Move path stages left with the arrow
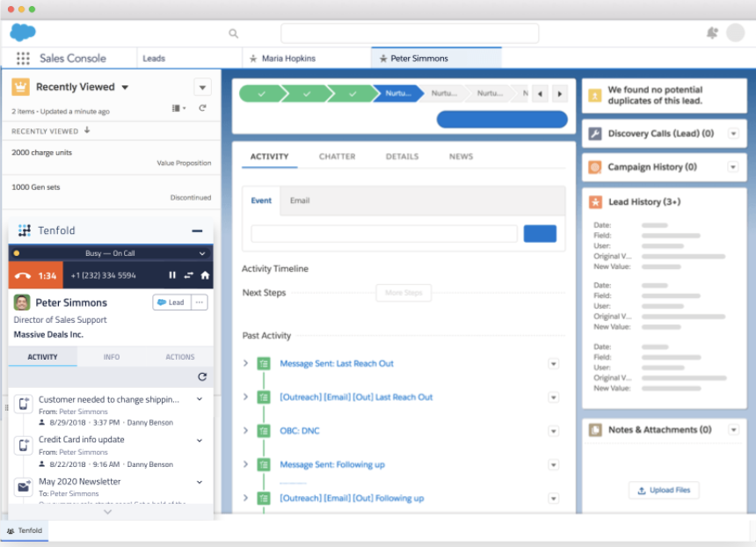Screen dimensions: 756x547 coord(540,93)
